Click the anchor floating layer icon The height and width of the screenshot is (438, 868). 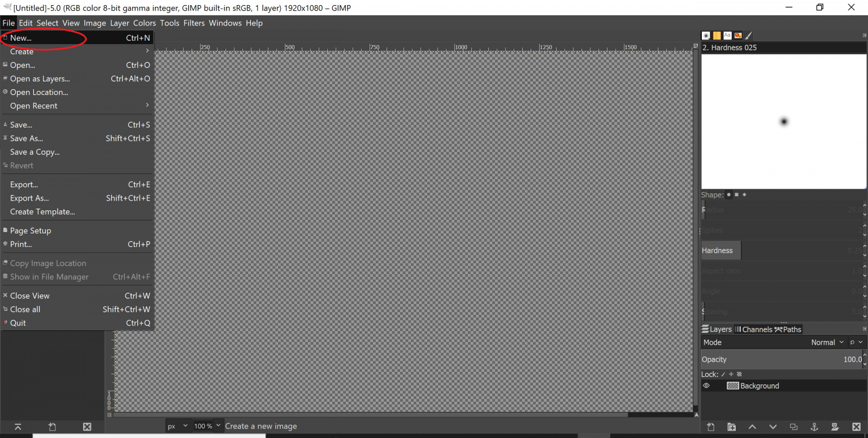click(x=814, y=427)
